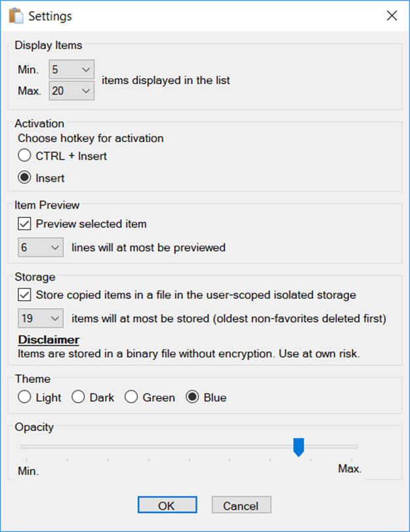Click the opacity track near Max.
Viewport: 410px width, 532px height.
pyautogui.click(x=349, y=447)
